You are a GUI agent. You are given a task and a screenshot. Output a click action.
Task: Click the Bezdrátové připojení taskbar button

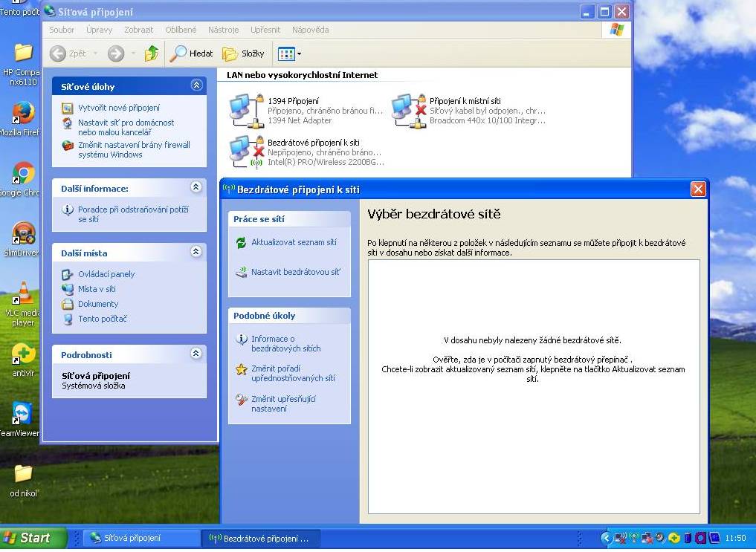point(262,538)
